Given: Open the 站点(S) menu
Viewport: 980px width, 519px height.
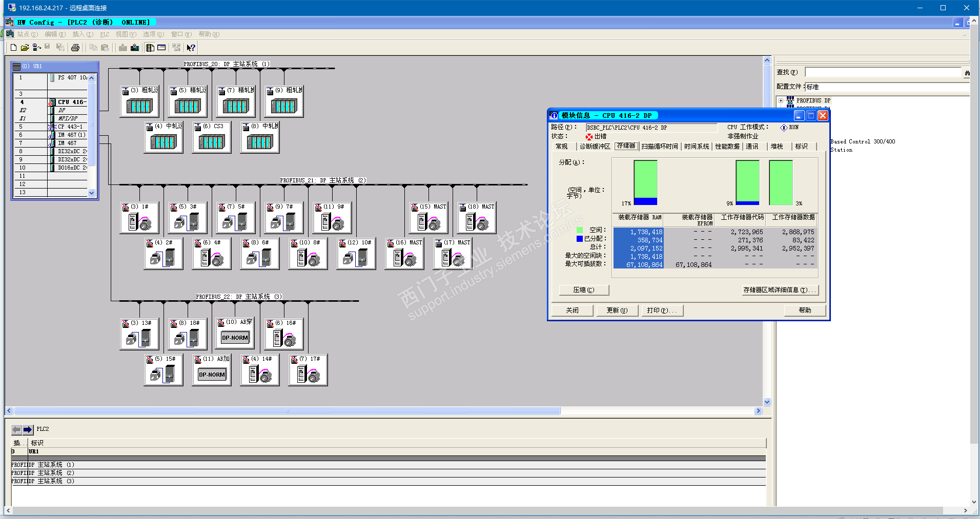Looking at the screenshot, I should point(27,34).
